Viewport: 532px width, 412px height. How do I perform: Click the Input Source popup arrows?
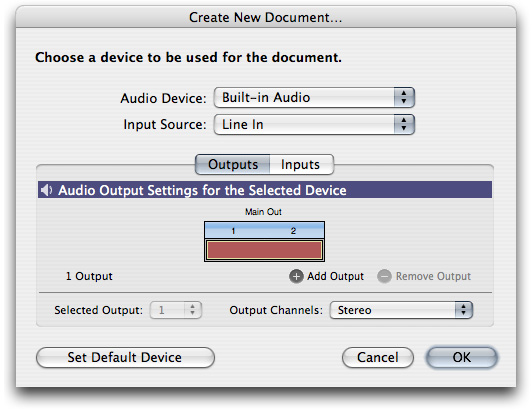pyautogui.click(x=404, y=125)
